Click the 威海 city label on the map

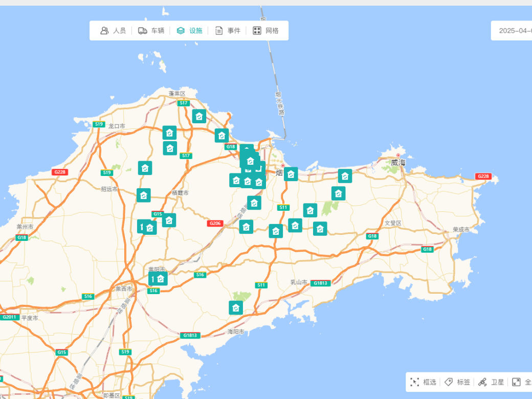pos(397,163)
